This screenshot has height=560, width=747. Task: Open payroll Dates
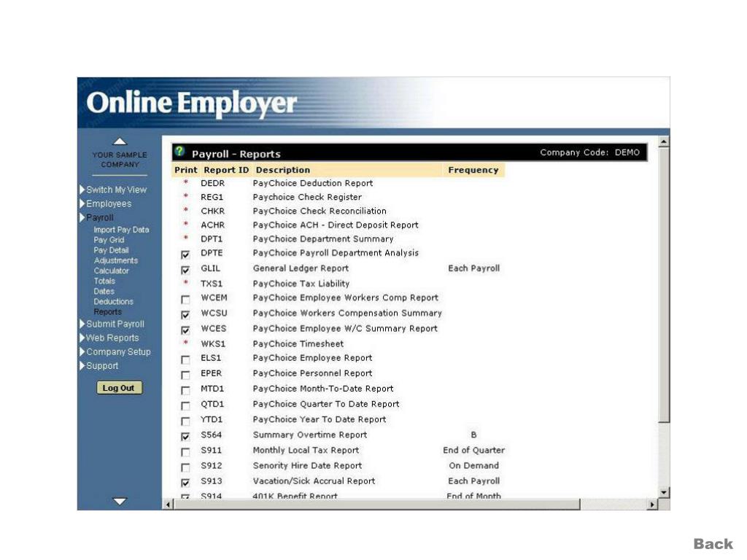pos(104,291)
